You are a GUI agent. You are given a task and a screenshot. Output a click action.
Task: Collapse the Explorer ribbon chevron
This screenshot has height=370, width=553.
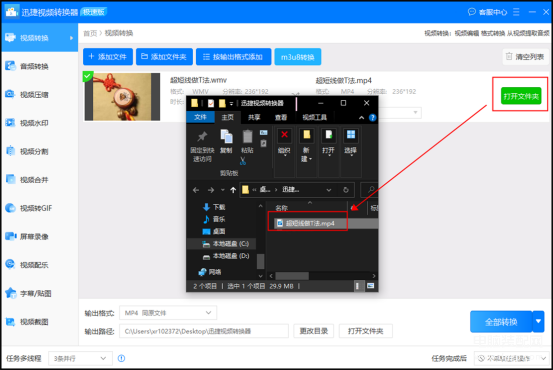pos(361,118)
